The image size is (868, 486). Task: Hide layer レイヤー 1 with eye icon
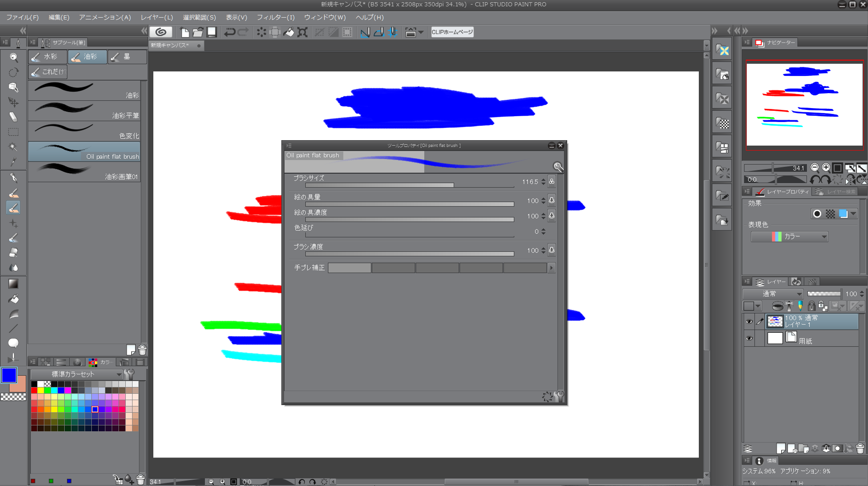pos(749,322)
